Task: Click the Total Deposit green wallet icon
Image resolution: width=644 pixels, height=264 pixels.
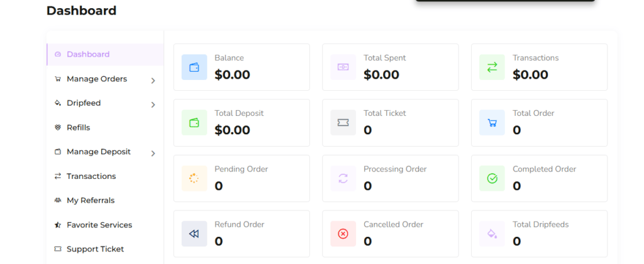Action: [194, 123]
